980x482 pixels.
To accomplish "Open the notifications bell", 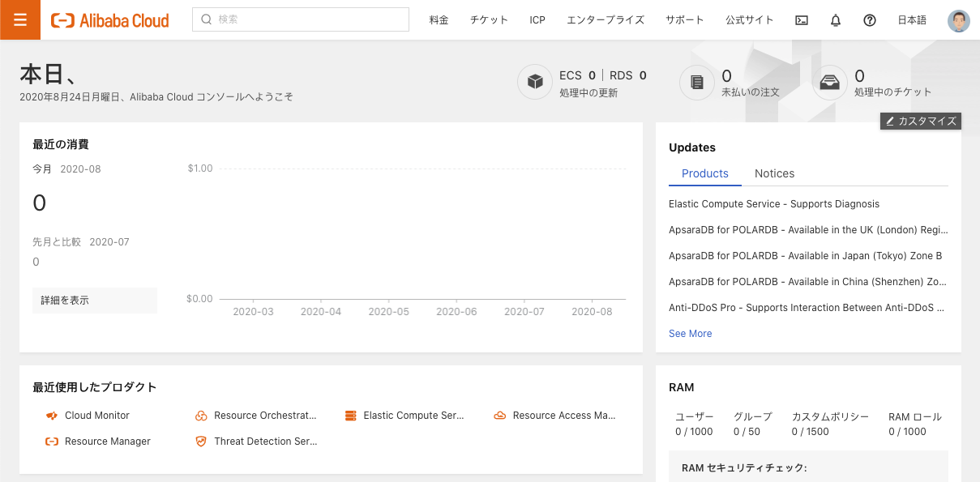I will click(x=835, y=19).
